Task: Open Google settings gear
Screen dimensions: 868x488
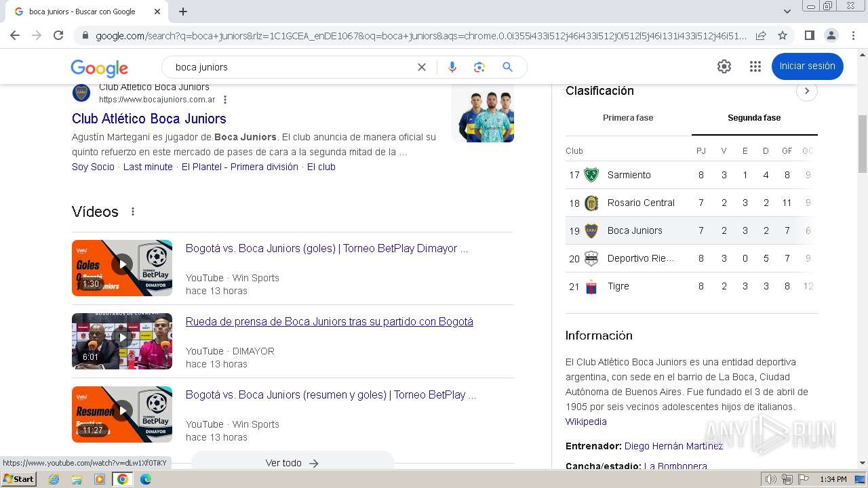Action: pos(724,66)
